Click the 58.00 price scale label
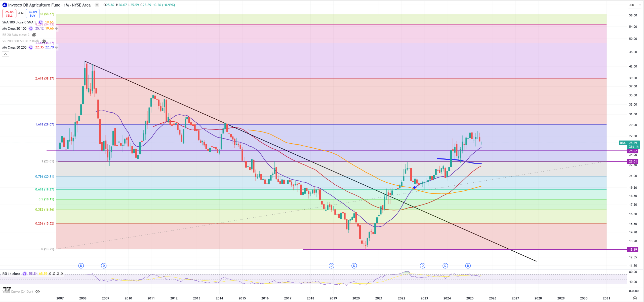This screenshot has height=302, width=644. (633, 15)
